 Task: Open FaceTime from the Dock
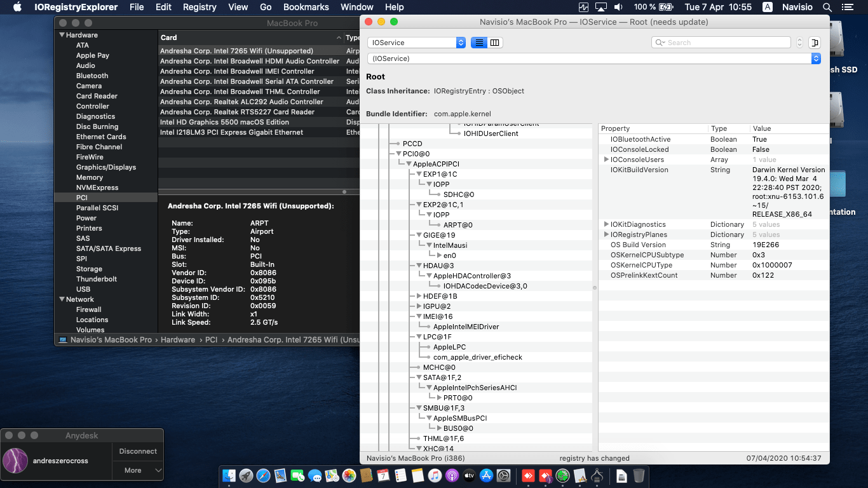point(297,475)
